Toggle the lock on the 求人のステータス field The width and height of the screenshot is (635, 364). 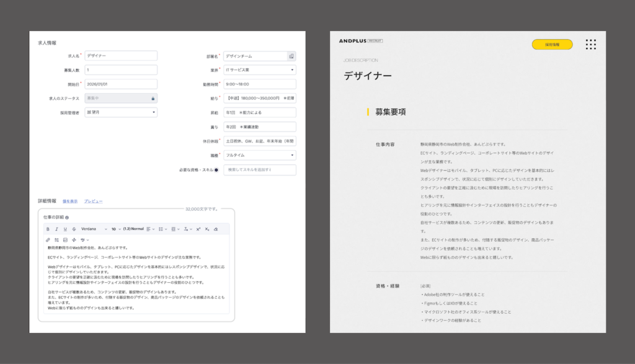click(153, 99)
